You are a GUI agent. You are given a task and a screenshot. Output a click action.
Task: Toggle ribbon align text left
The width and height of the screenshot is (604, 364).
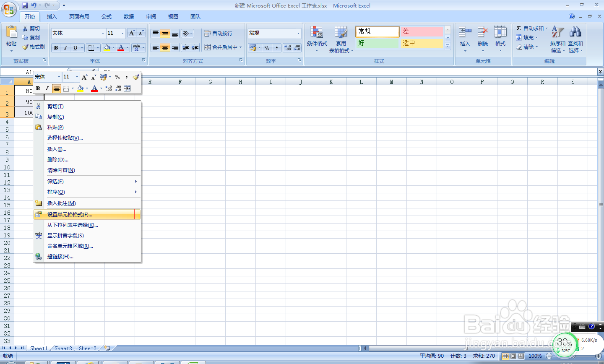pos(156,47)
